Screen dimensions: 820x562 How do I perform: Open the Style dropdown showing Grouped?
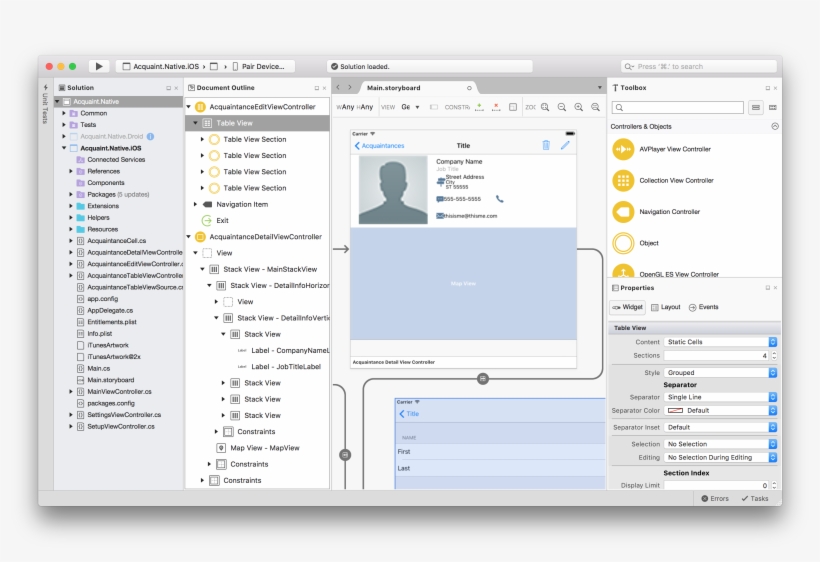pyautogui.click(x=720, y=373)
